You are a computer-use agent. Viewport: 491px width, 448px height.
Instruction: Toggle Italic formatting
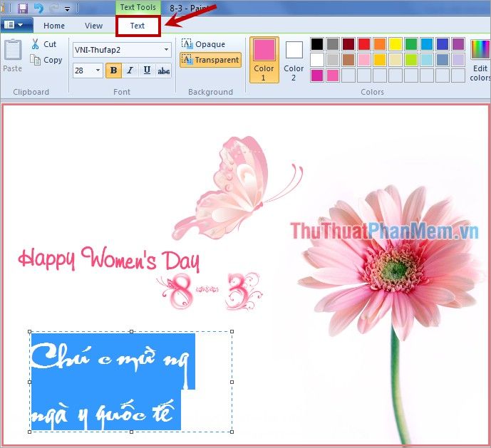point(130,71)
